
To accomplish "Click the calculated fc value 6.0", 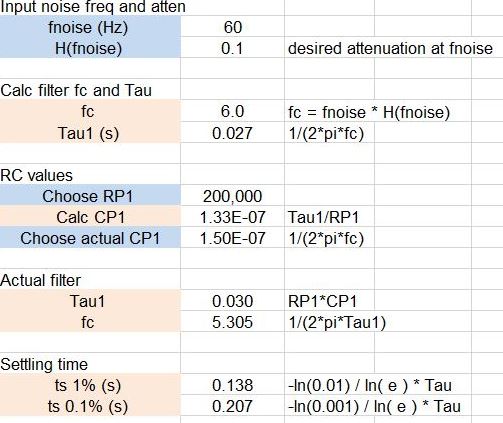I will (233, 111).
